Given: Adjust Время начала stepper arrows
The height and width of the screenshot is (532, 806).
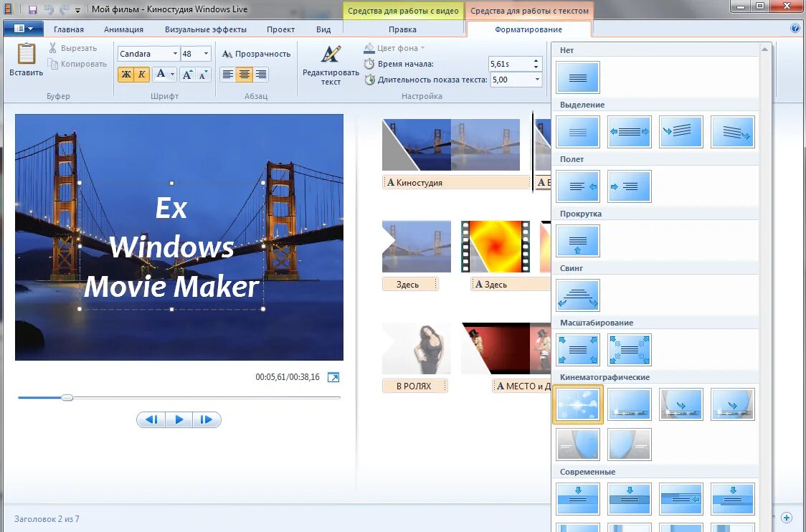Looking at the screenshot, I should 536,64.
